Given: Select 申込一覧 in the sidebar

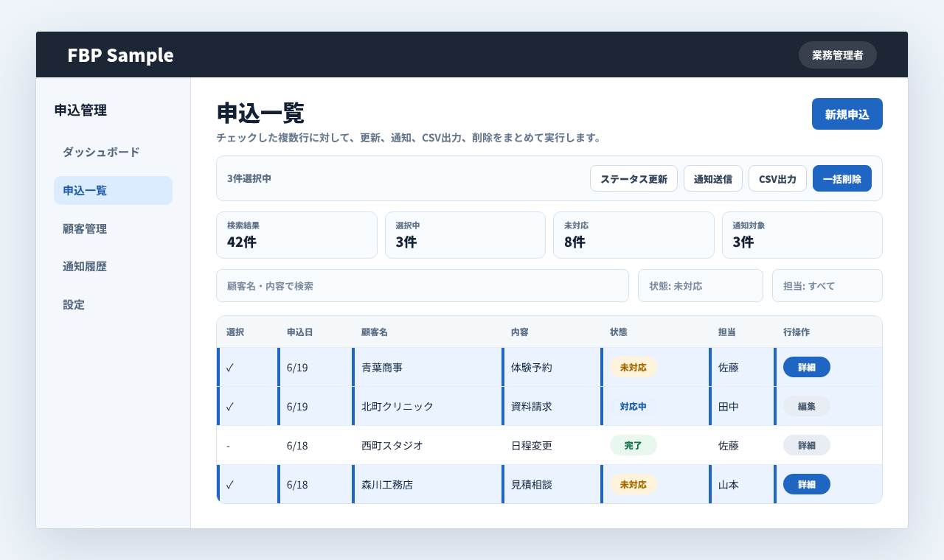Looking at the screenshot, I should 113,190.
